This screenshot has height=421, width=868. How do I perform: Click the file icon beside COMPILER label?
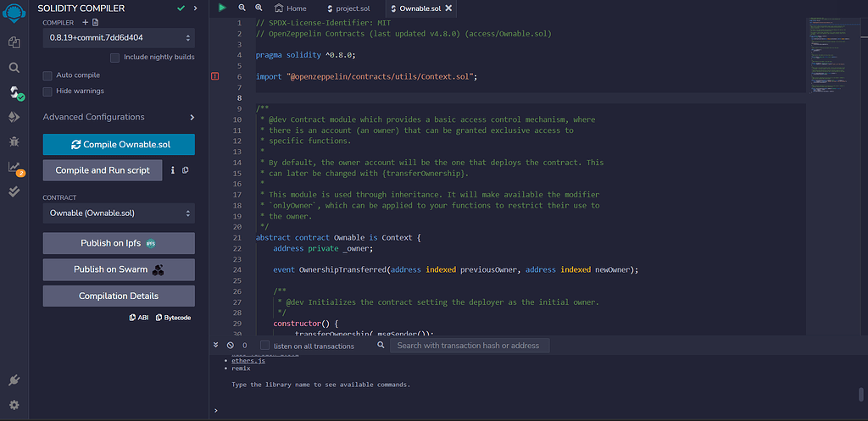[95, 22]
